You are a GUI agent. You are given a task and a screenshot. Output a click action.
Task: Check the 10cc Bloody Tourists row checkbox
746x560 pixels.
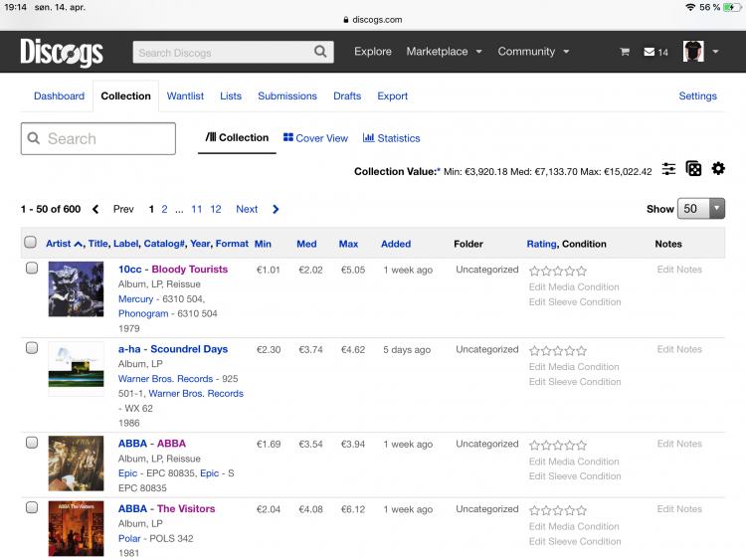click(x=32, y=268)
